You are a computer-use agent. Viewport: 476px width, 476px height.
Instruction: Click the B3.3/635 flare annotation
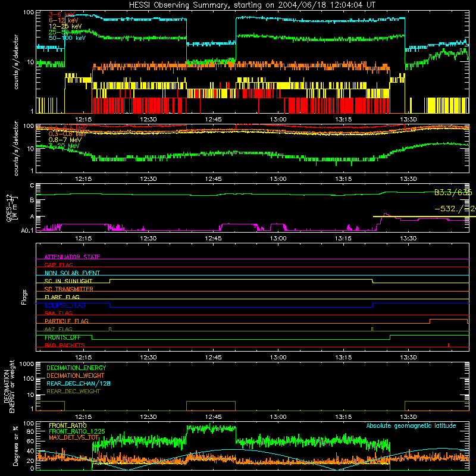(x=453, y=192)
